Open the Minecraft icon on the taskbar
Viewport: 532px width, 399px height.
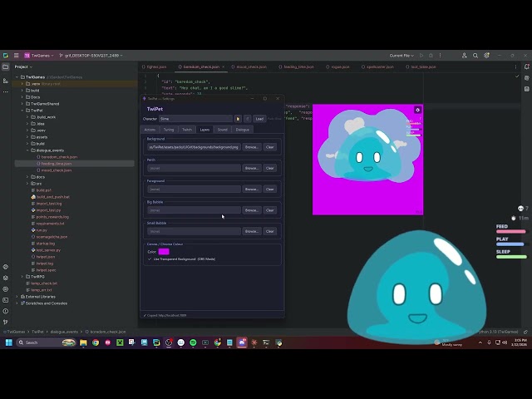point(120,342)
